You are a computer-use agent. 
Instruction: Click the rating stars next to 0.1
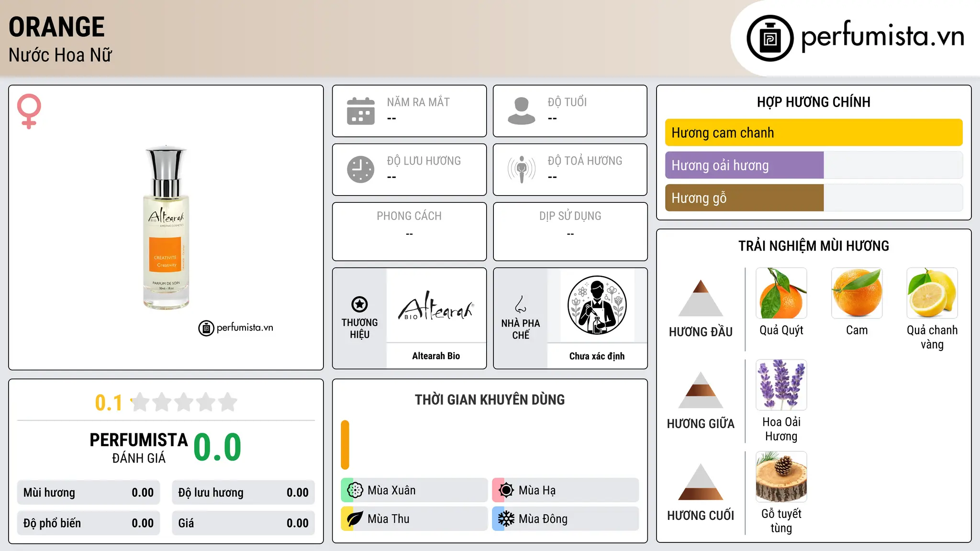[x=184, y=402]
